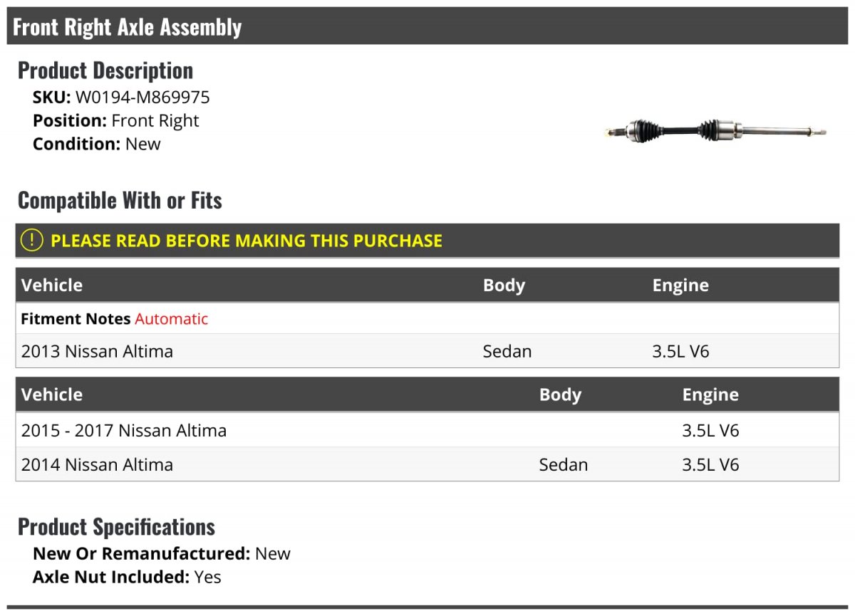The width and height of the screenshot is (855, 616).
Task: Click the 2015 - 2017 Nissan Altima row
Action: pos(427,430)
